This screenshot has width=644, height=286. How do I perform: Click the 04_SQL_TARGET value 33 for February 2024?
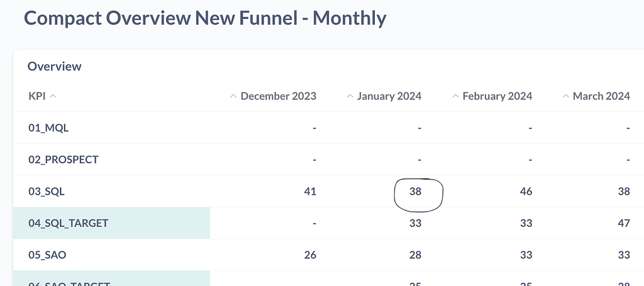pos(526,223)
